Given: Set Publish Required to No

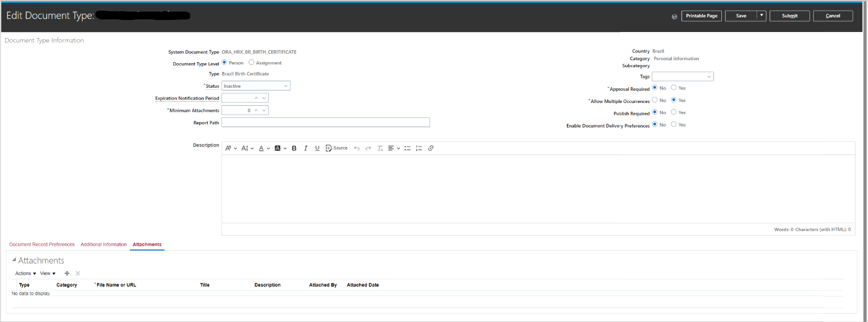Looking at the screenshot, I should click(655, 112).
